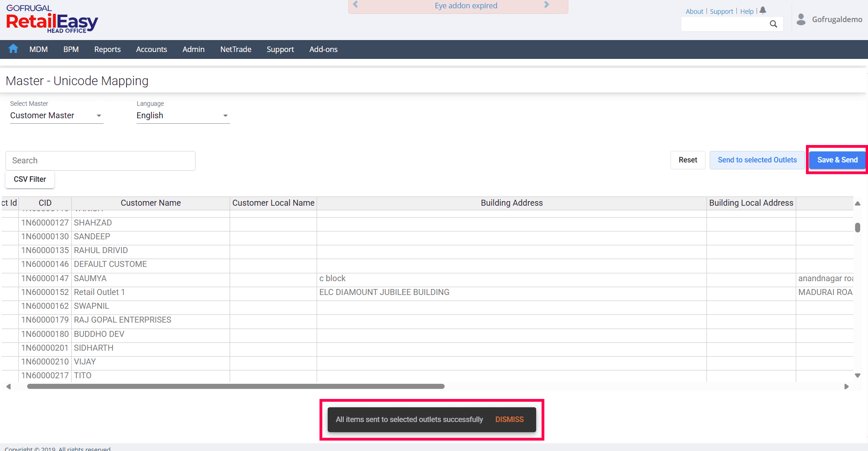Click the table Search input field
868x451 pixels.
[x=100, y=161]
